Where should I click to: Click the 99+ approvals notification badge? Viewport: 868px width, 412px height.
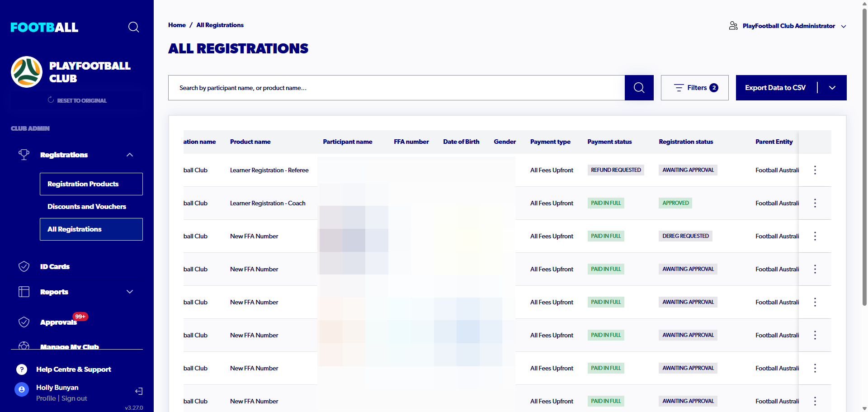[80, 317]
